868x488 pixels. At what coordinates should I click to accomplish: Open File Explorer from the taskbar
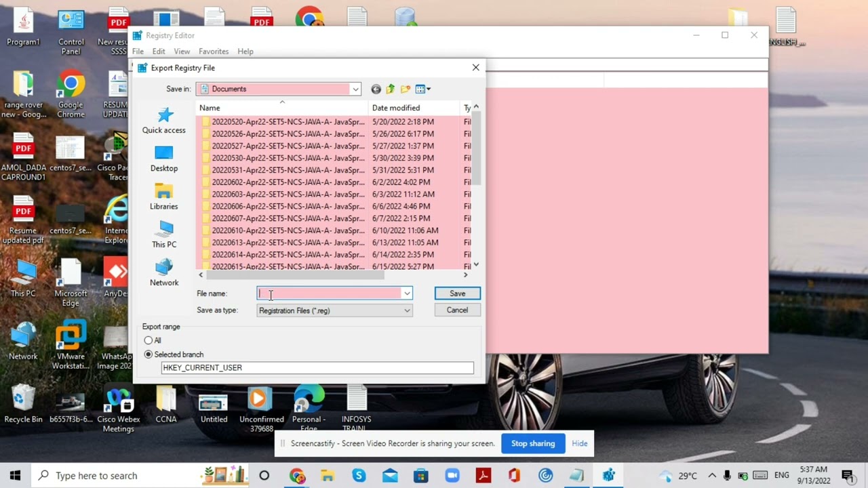(328, 475)
